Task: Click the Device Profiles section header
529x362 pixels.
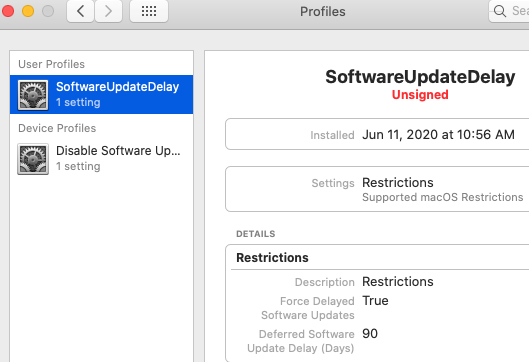Action: 57,128
